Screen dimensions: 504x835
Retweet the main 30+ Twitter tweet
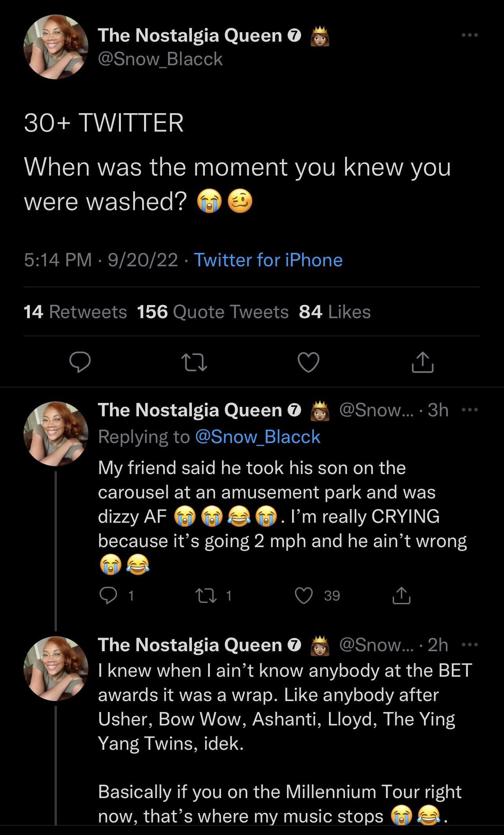pos(194,362)
